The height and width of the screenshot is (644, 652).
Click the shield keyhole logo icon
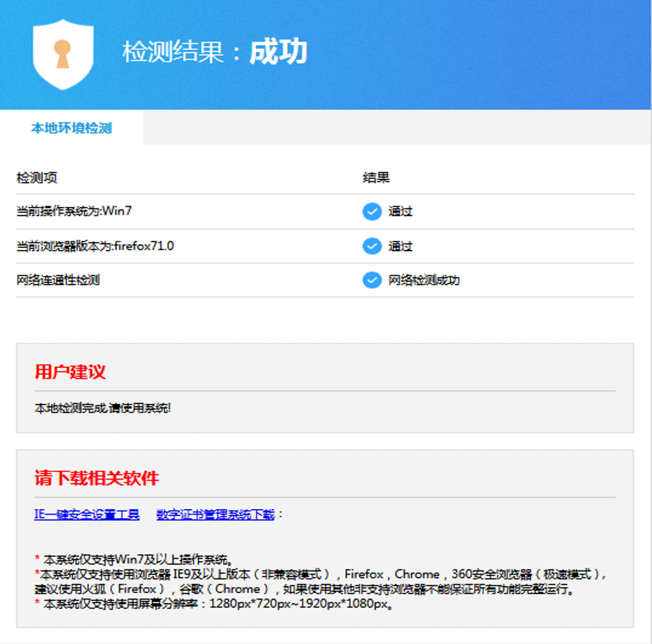tap(63, 54)
